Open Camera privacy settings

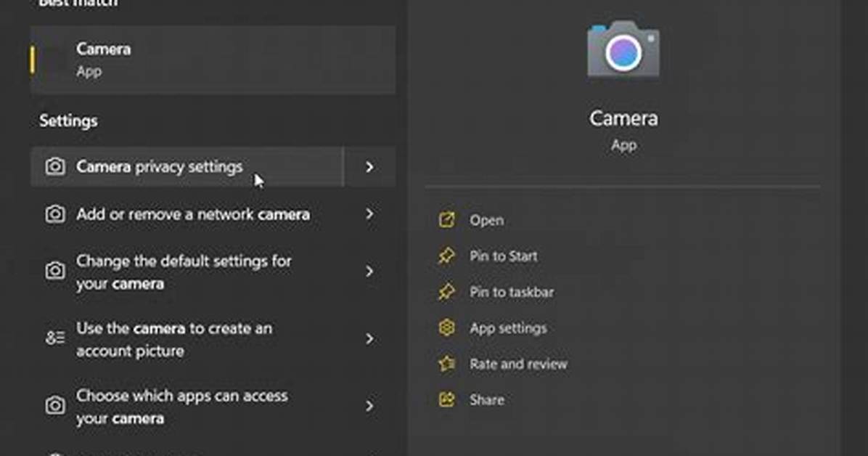click(x=187, y=167)
